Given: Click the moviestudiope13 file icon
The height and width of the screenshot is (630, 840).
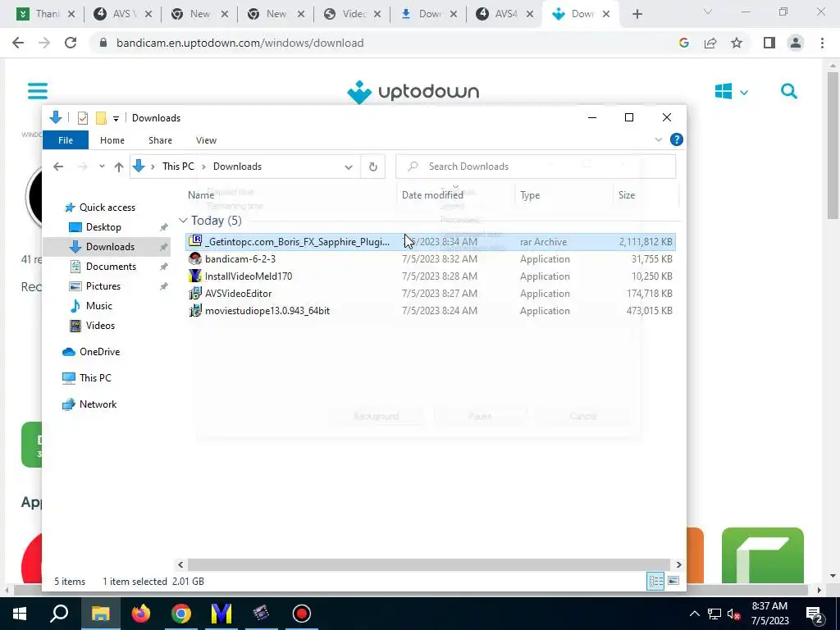Looking at the screenshot, I should pyautogui.click(x=195, y=310).
